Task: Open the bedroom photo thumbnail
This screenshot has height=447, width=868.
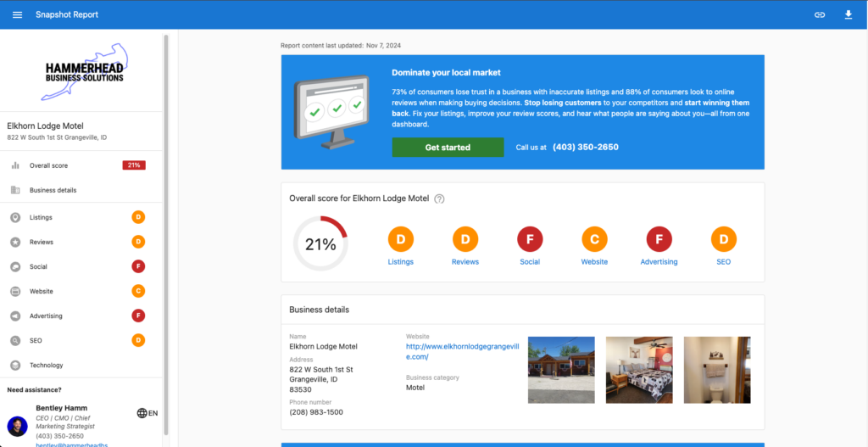Action: [639, 370]
